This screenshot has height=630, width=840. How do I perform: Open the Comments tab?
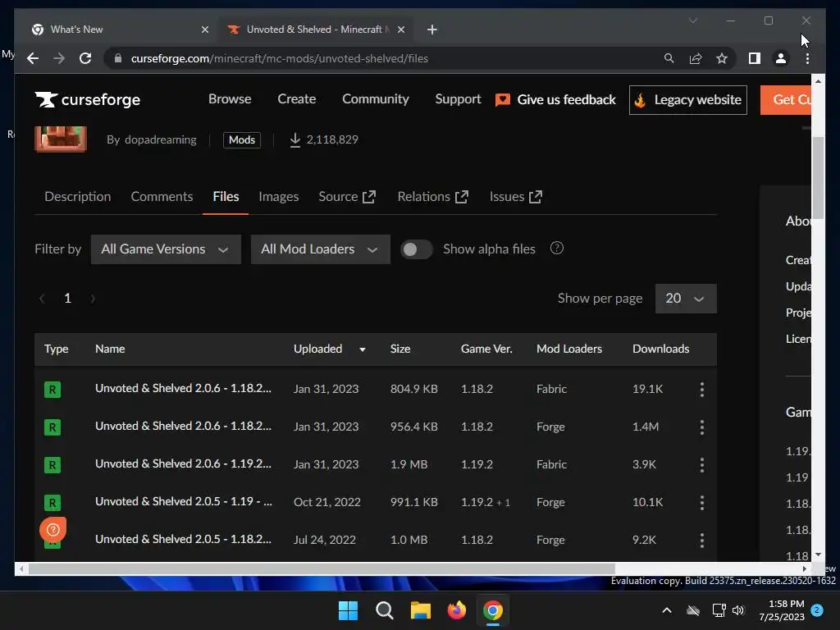pos(162,197)
